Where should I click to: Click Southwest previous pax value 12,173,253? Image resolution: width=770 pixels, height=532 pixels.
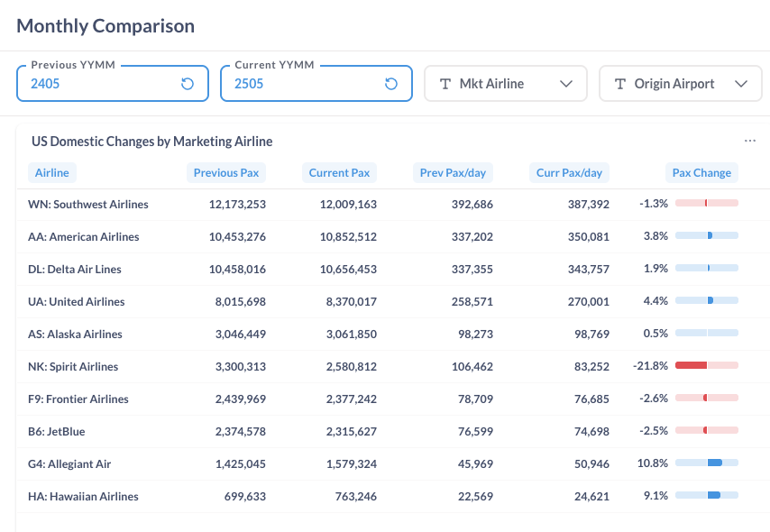237,205
